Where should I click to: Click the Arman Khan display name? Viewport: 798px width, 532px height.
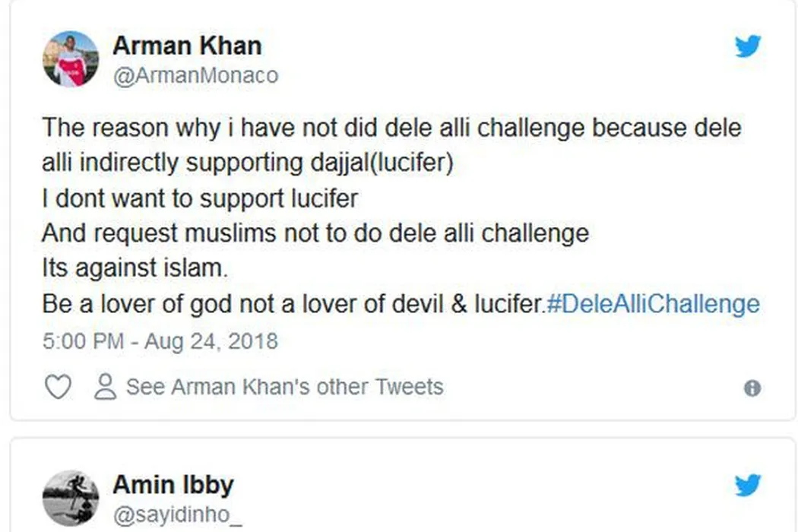(x=187, y=46)
